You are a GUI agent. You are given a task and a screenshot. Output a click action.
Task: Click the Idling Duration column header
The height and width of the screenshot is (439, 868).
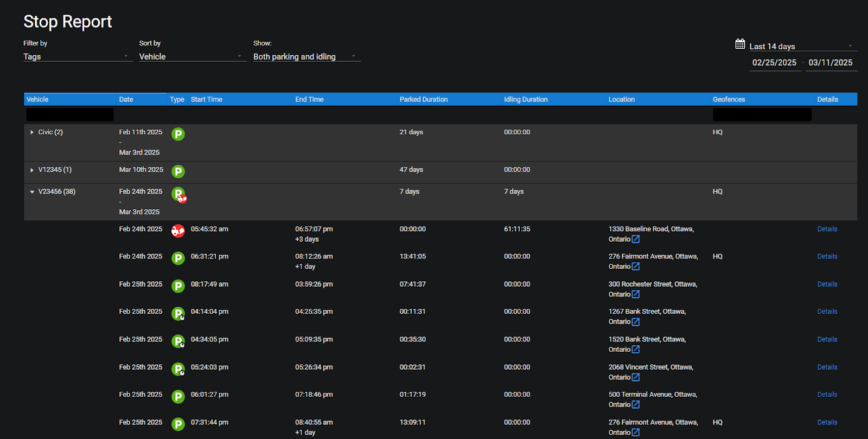click(526, 99)
